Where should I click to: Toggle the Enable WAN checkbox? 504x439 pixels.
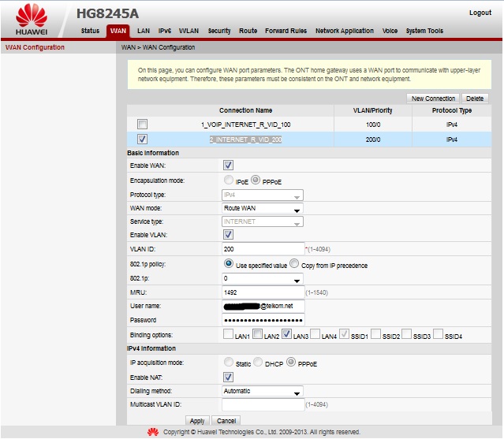click(228, 165)
